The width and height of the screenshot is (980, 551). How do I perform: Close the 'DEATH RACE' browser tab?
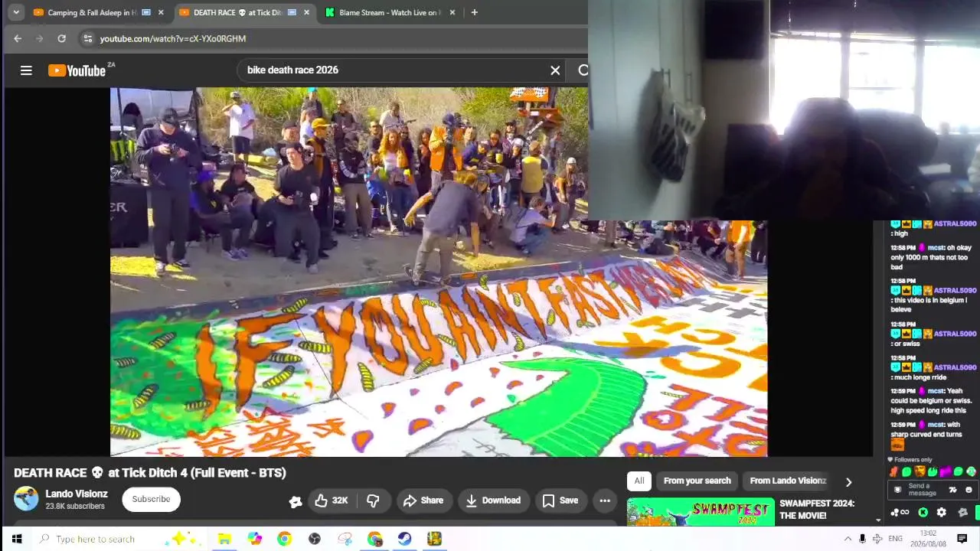coord(306,12)
